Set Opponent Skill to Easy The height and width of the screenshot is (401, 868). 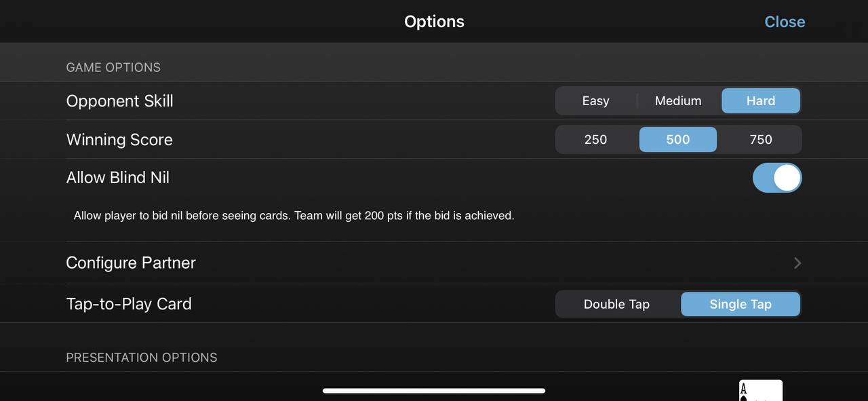pyautogui.click(x=596, y=101)
